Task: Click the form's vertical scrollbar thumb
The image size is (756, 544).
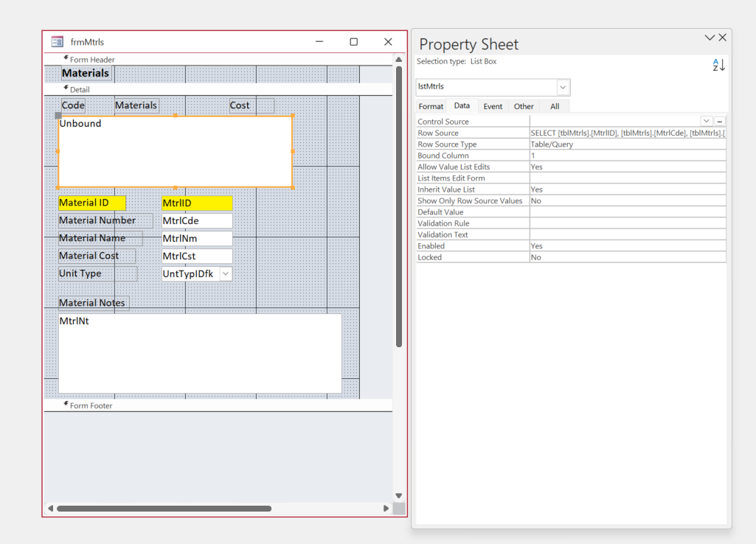Action: [x=399, y=206]
